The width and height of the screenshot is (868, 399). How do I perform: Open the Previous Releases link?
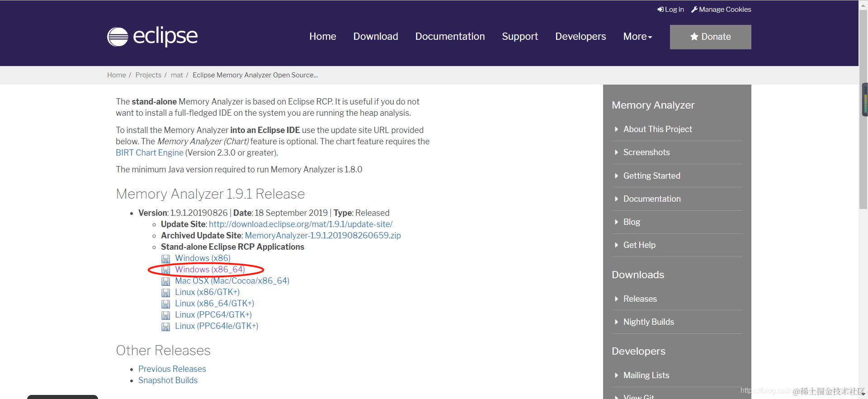[x=172, y=369]
